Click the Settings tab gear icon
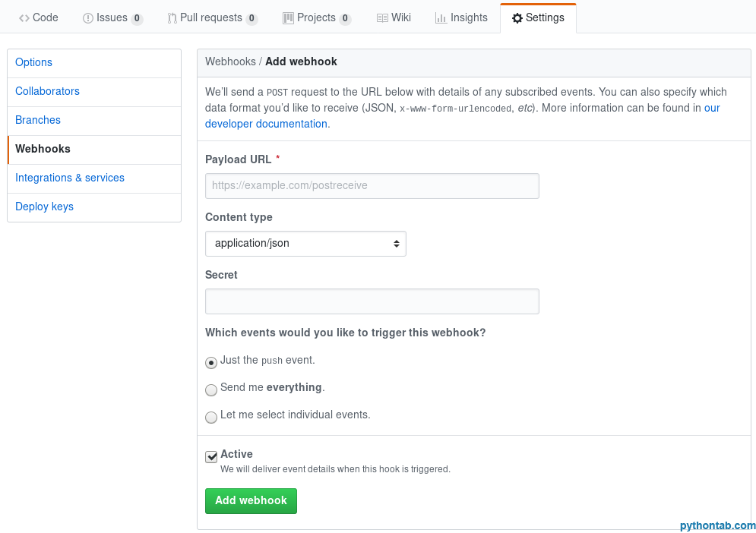 click(517, 18)
